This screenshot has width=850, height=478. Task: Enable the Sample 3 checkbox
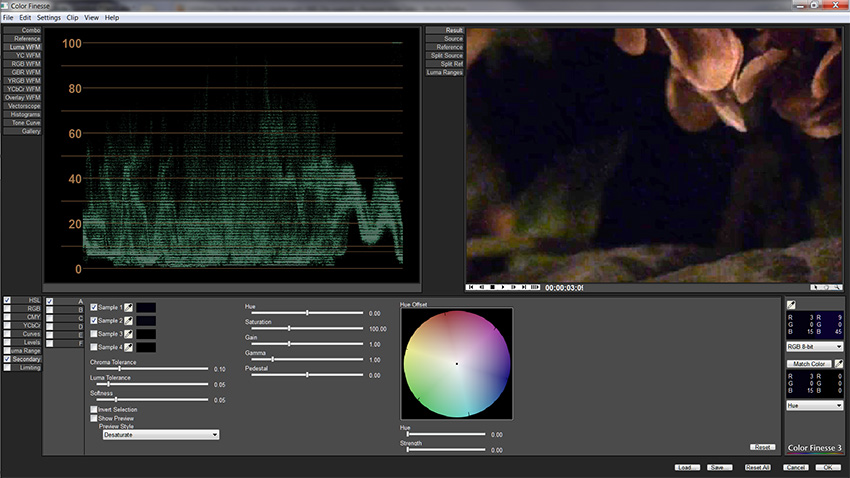point(94,333)
